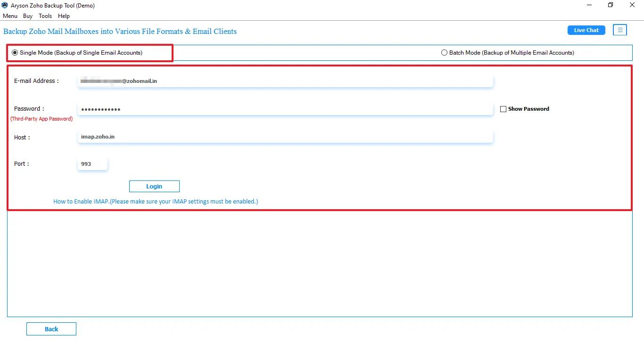
Task: Click Third-Party App Password note
Action: 41,119
